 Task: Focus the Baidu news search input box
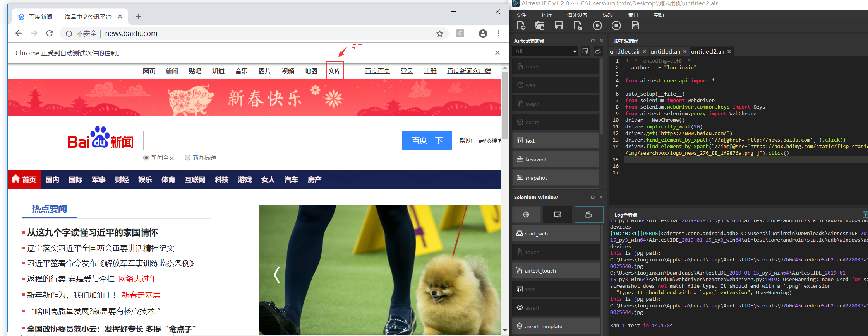click(273, 140)
